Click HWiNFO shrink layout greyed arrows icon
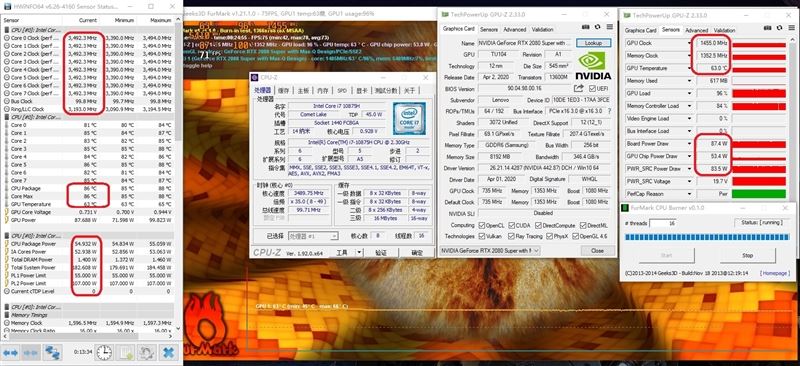This screenshot has height=366, width=800. point(31,352)
